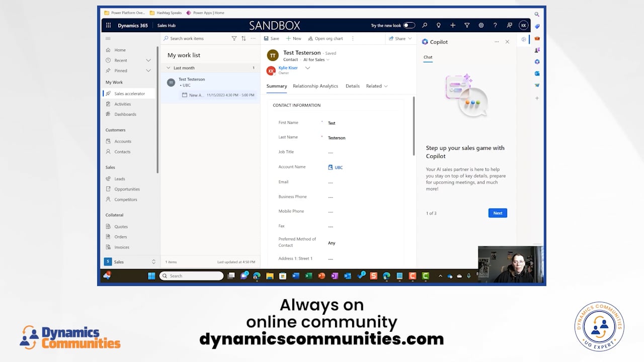Open the Kylie Kiser owner link
The height and width of the screenshot is (362, 644).
[x=288, y=67]
